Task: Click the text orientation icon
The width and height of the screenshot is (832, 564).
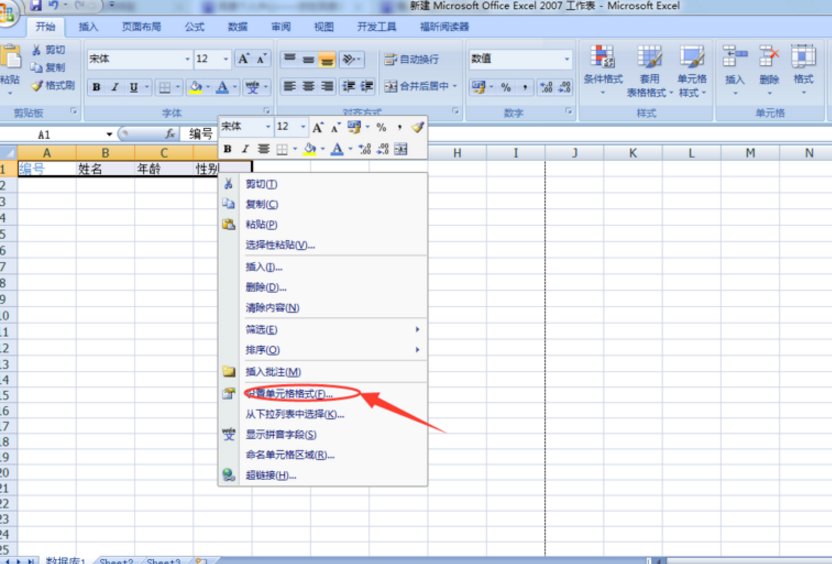Action: click(349, 59)
